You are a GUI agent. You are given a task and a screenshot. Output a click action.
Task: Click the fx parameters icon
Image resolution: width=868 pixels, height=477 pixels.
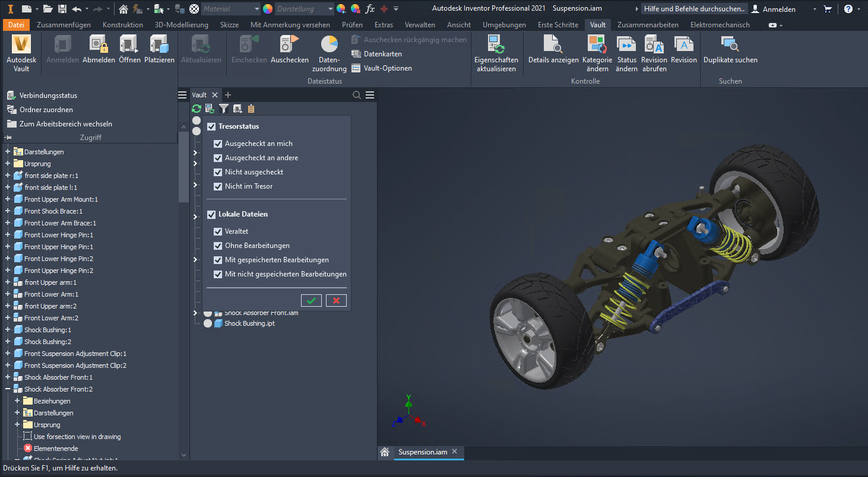(x=370, y=9)
